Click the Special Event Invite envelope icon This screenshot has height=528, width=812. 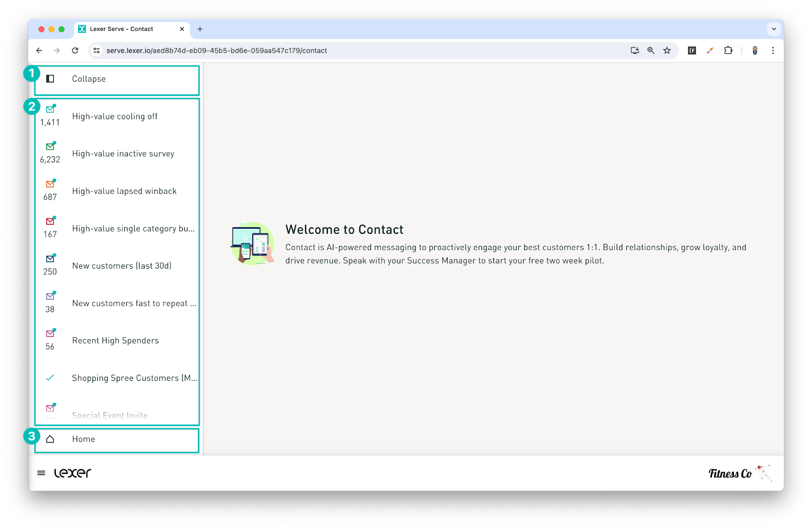click(50, 408)
